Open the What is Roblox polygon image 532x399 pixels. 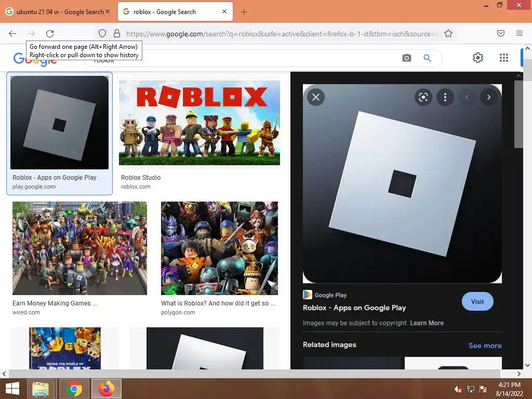pos(219,248)
